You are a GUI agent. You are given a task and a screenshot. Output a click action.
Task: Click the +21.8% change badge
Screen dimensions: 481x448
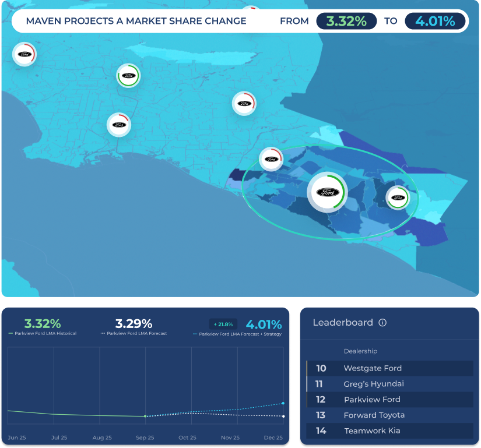point(223,324)
